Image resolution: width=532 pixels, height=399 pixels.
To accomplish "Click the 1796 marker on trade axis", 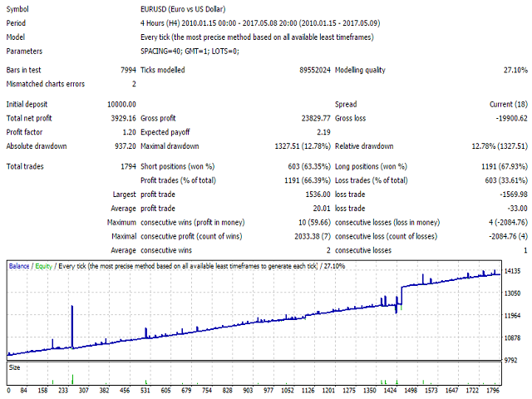I will click(495, 391).
